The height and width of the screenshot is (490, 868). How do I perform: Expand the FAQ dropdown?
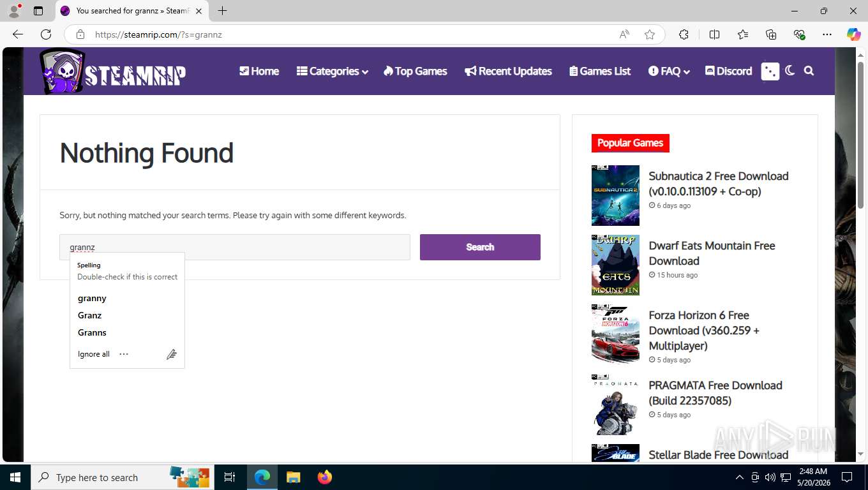(x=669, y=71)
